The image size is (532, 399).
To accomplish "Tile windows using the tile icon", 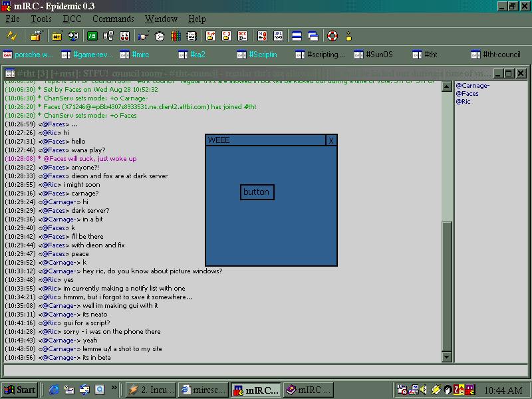I will [x=295, y=36].
